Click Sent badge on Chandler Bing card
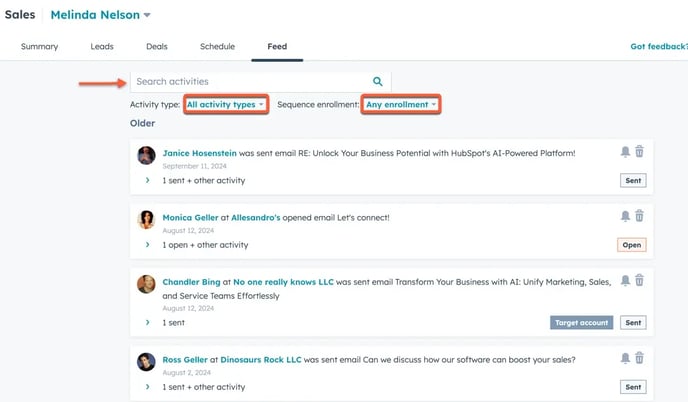 [633, 323]
